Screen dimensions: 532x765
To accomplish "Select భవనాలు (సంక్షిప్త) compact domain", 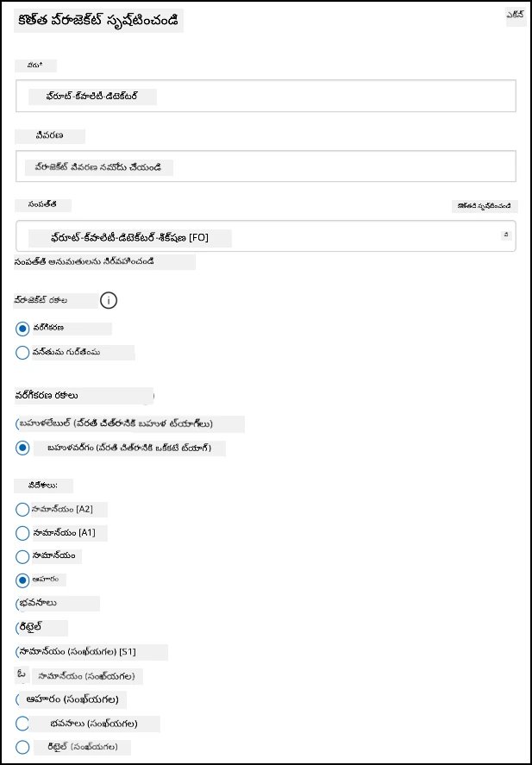I will coord(22,724).
